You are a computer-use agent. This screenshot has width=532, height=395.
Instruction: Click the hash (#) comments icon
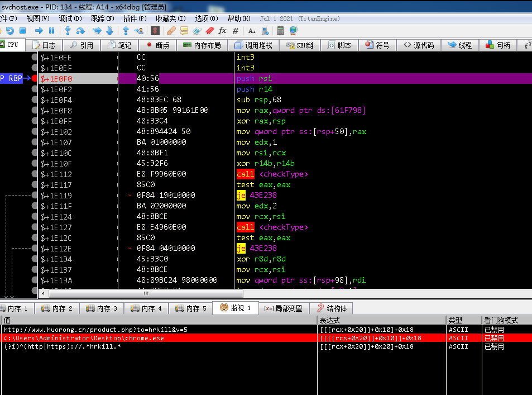(x=236, y=31)
